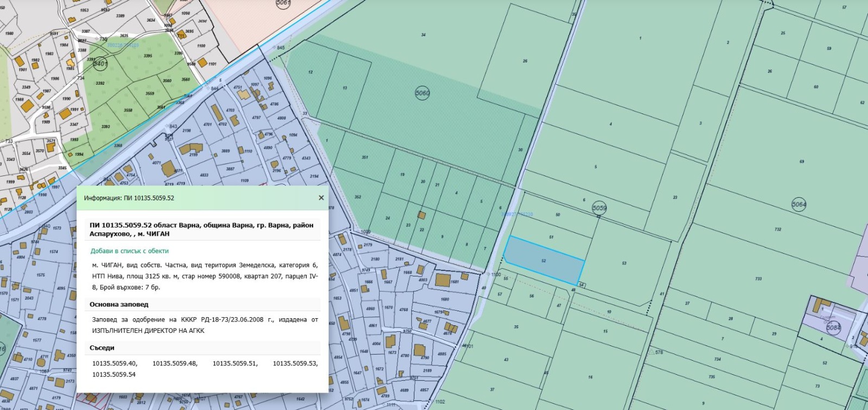
Task: Click the geodetic triangle marker 578
Action: point(651,352)
